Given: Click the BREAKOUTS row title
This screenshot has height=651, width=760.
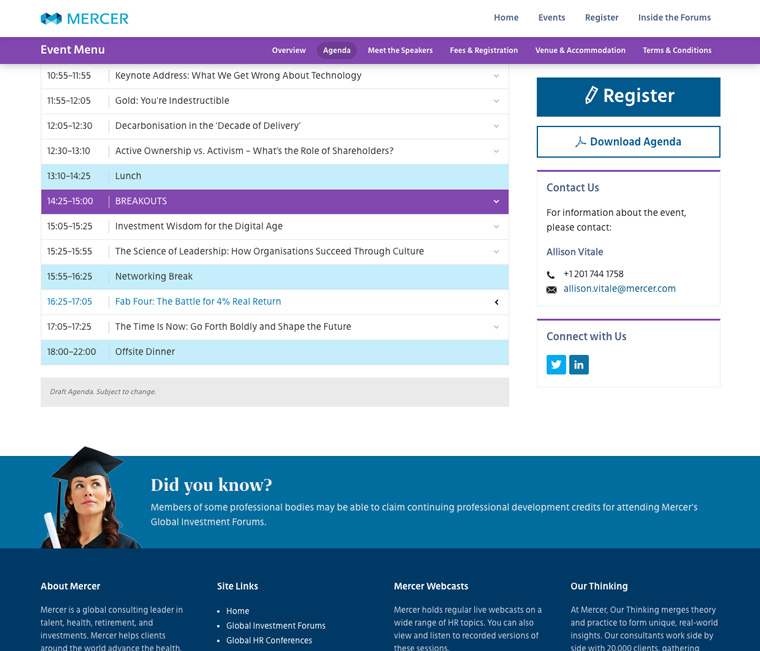Looking at the screenshot, I should click(x=141, y=201).
